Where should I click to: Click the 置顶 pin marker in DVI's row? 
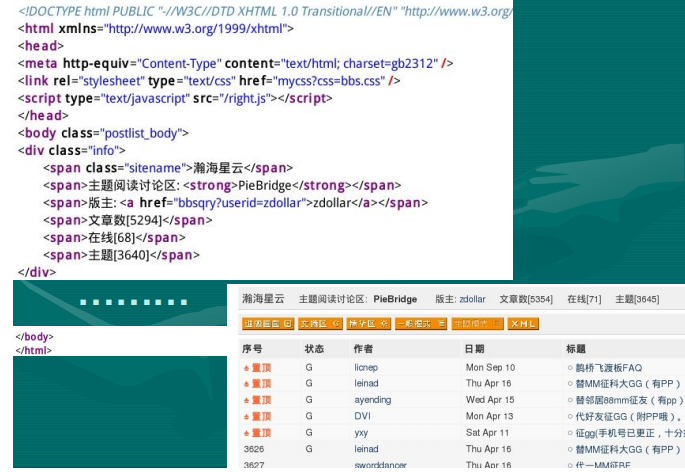[257, 416]
